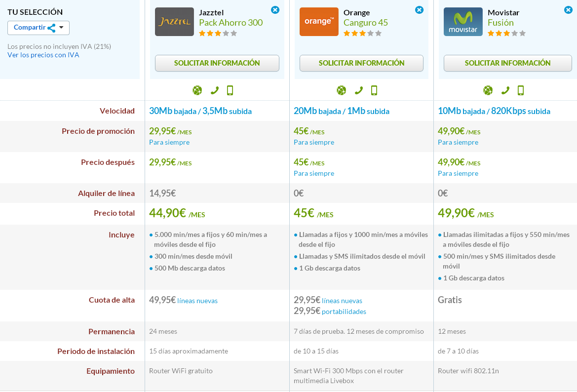Remove Movistar Fusión from comparison

(568, 10)
